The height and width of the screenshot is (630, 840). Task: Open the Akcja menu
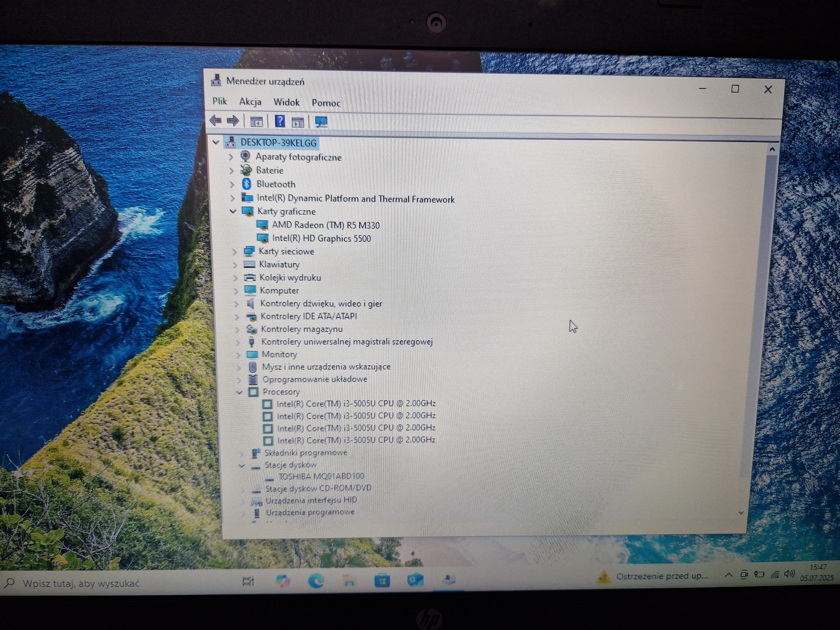click(x=250, y=102)
